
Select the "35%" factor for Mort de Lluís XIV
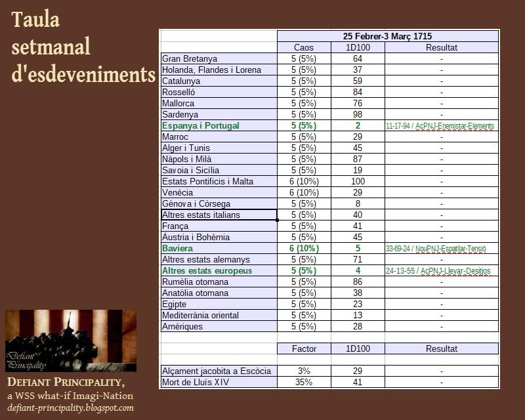[304, 382]
